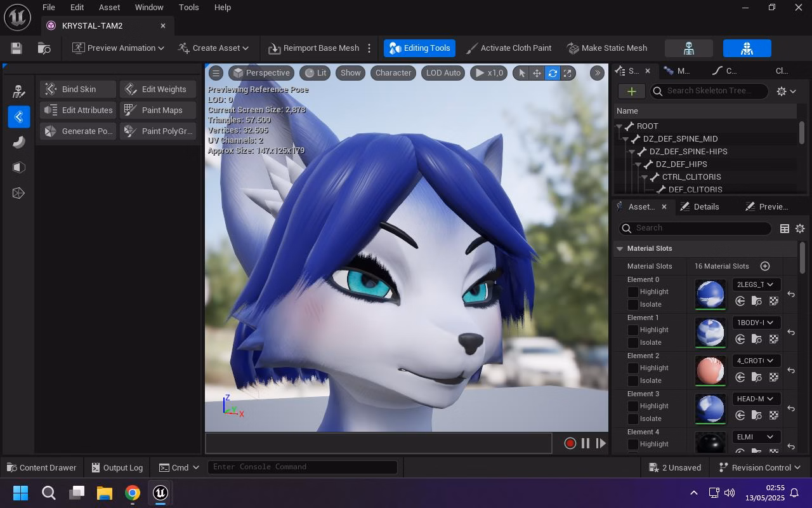Open Skeleton Tree settings gear dropdown
The width and height of the screenshot is (812, 508).
tap(786, 91)
